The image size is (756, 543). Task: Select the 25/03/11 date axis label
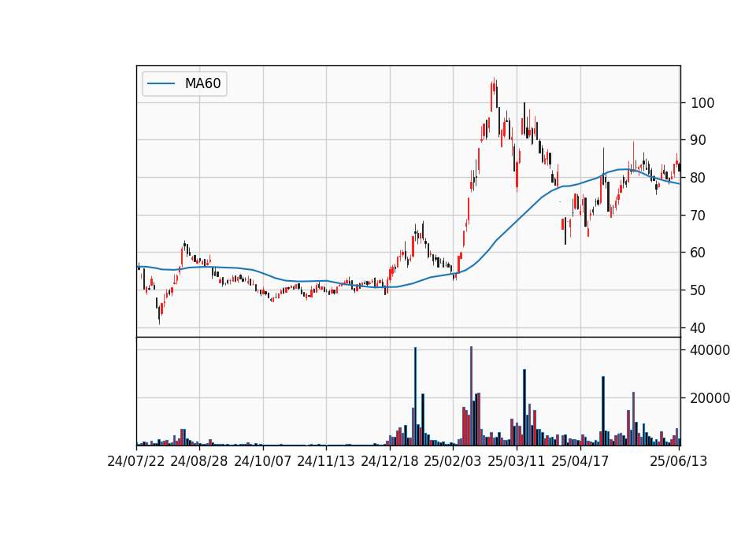point(517,461)
